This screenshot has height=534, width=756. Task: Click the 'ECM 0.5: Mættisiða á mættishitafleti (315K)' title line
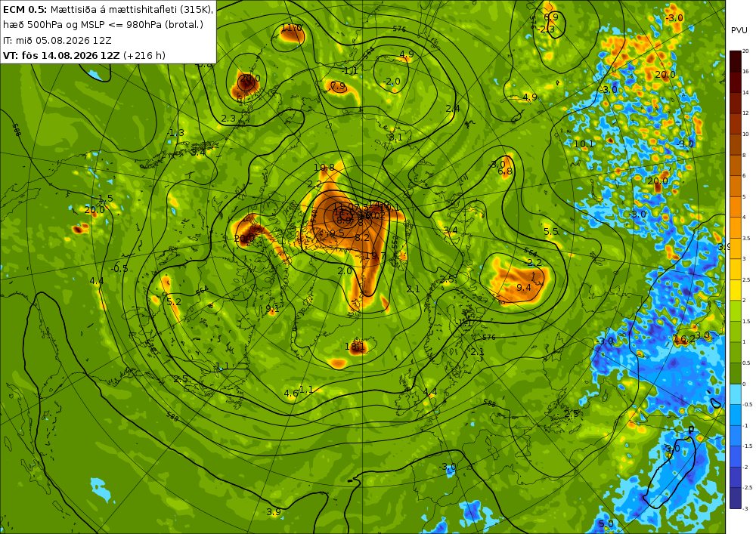pos(108,9)
